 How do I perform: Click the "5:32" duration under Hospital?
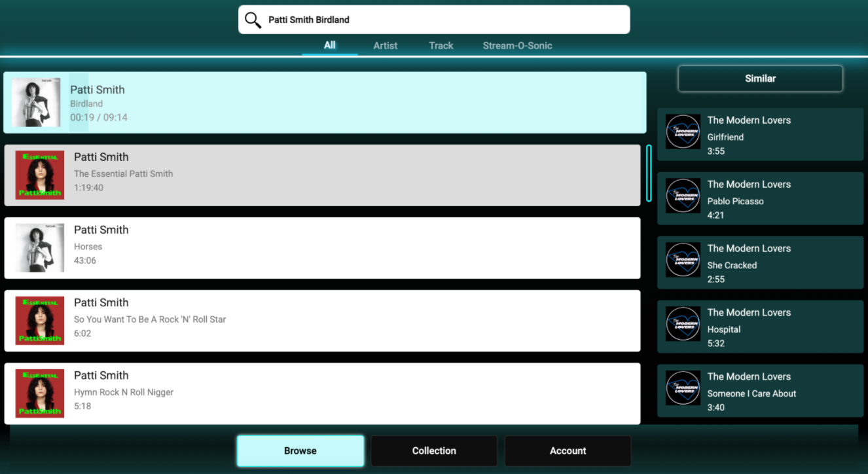coord(716,344)
